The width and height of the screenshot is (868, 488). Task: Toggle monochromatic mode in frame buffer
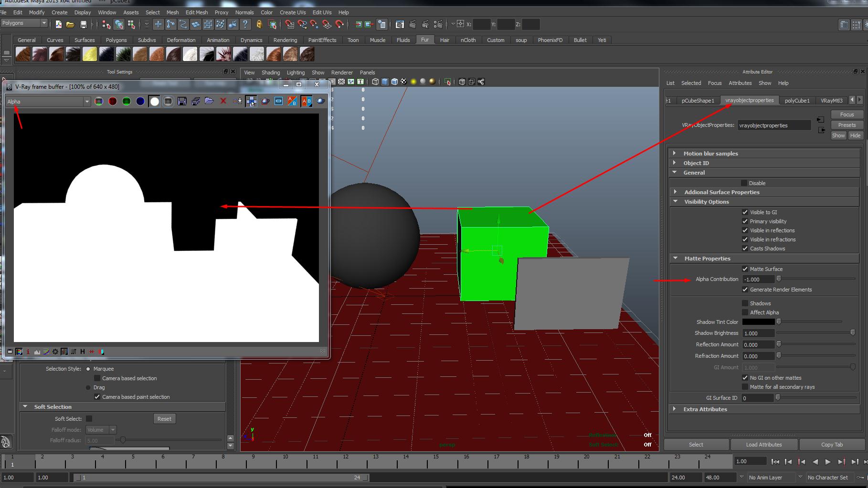point(168,101)
